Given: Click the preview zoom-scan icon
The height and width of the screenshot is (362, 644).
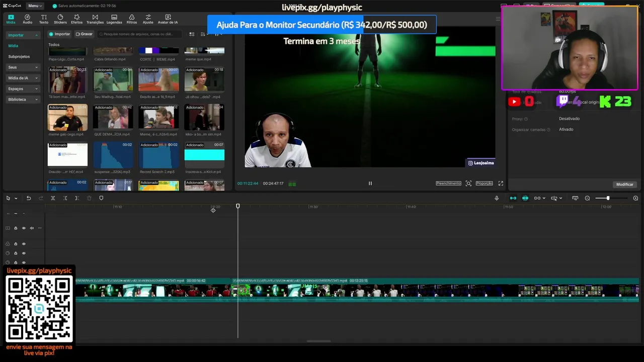Looking at the screenshot, I should (x=468, y=184).
